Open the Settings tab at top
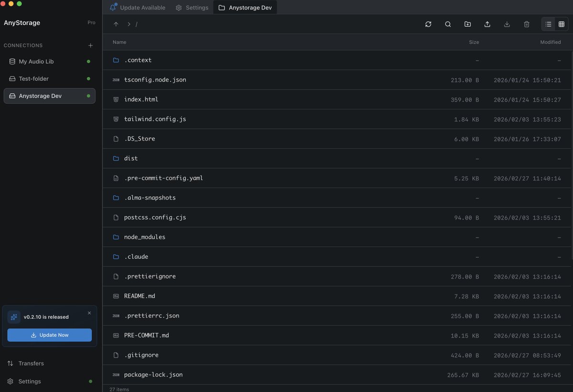Screen dimensions: 573x392 pyautogui.click(x=192, y=8)
